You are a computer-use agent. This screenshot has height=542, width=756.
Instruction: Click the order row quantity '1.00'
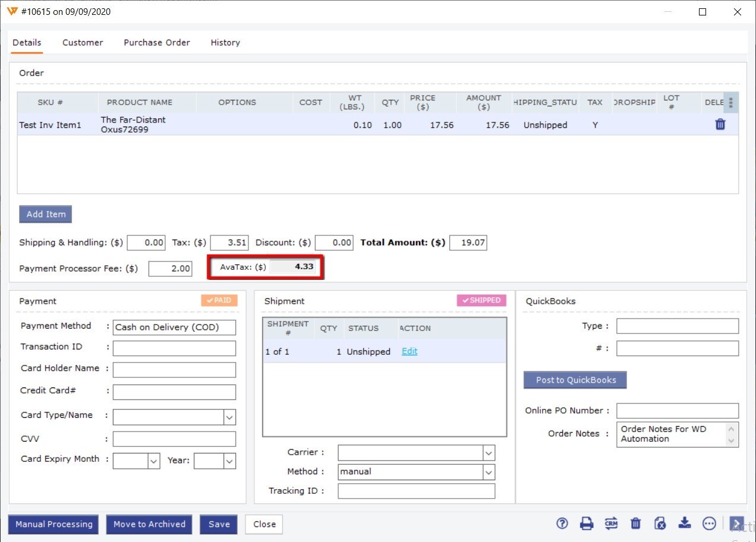pyautogui.click(x=392, y=125)
